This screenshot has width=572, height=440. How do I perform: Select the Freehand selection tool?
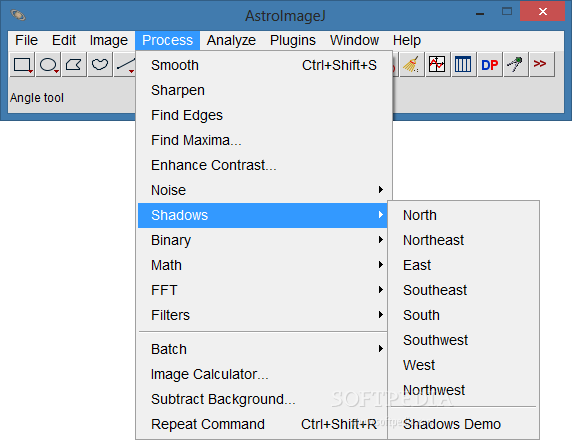click(x=100, y=65)
